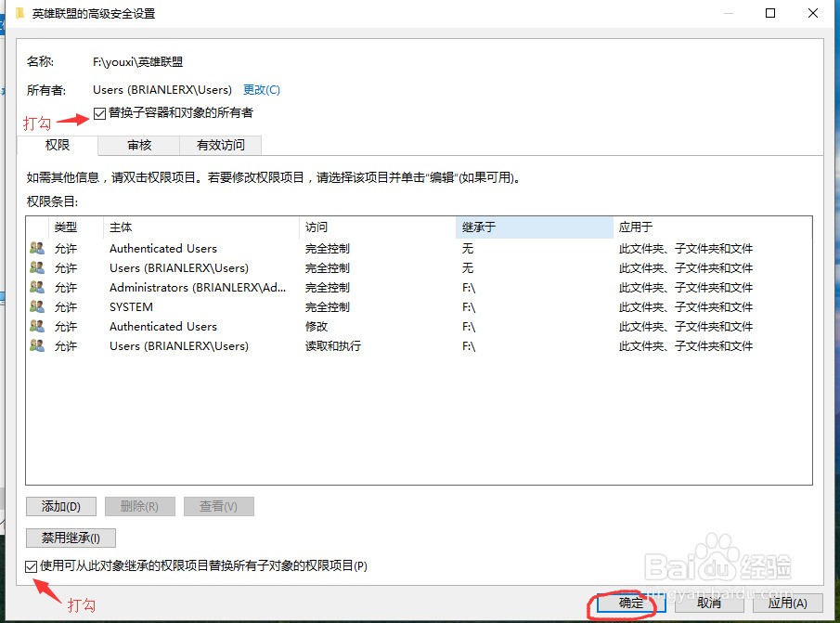840x623 pixels.
Task: Click the icon of Users entry with no inheritance
Action: click(x=37, y=267)
